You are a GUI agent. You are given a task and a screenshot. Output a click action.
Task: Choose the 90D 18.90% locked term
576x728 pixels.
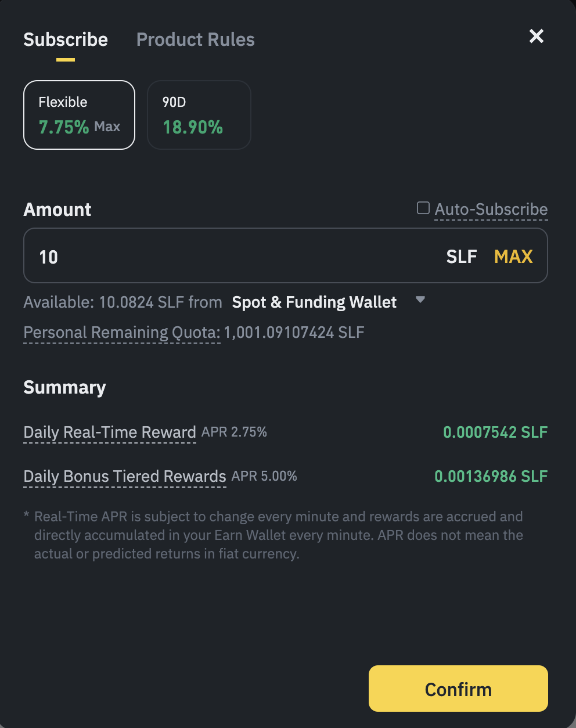click(199, 115)
